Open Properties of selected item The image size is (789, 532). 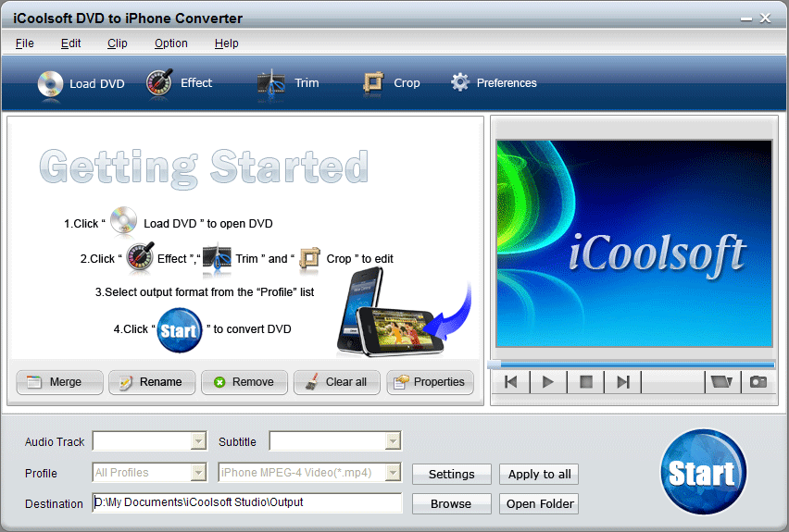coord(431,382)
